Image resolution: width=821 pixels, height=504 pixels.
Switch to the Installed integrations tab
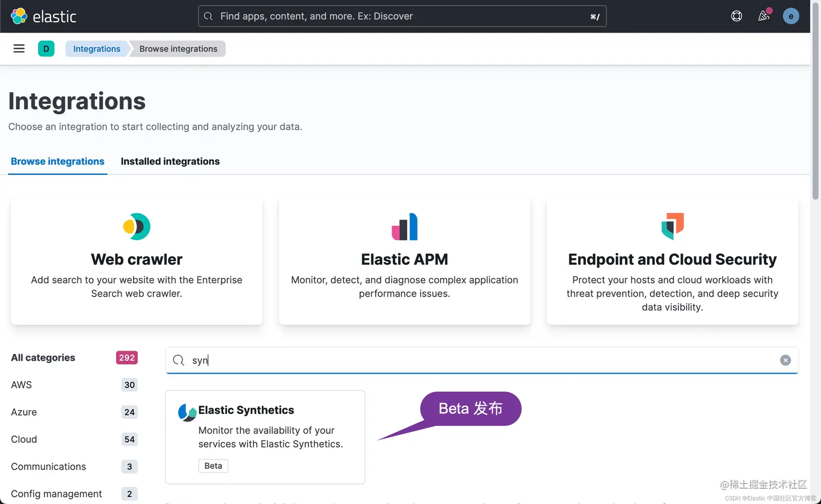coord(170,161)
